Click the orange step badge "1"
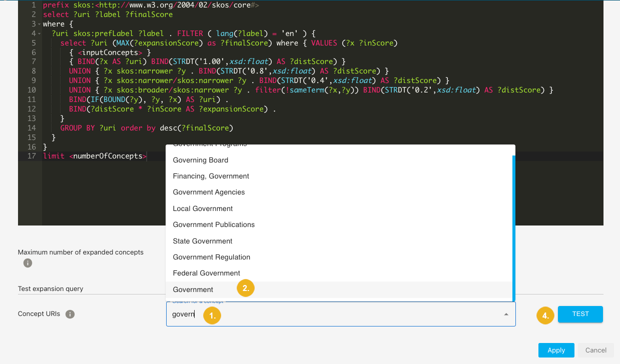The width and height of the screenshot is (620, 364). pyautogui.click(x=212, y=315)
